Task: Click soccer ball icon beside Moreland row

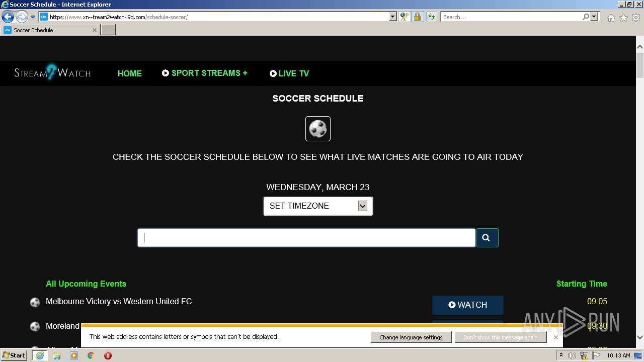Action: 35,327
